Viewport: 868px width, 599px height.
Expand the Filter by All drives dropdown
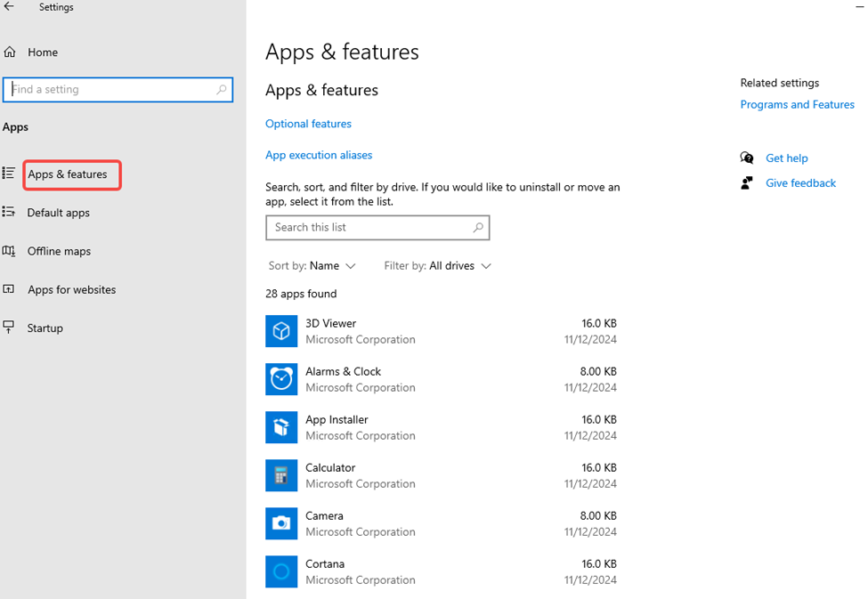[437, 266]
